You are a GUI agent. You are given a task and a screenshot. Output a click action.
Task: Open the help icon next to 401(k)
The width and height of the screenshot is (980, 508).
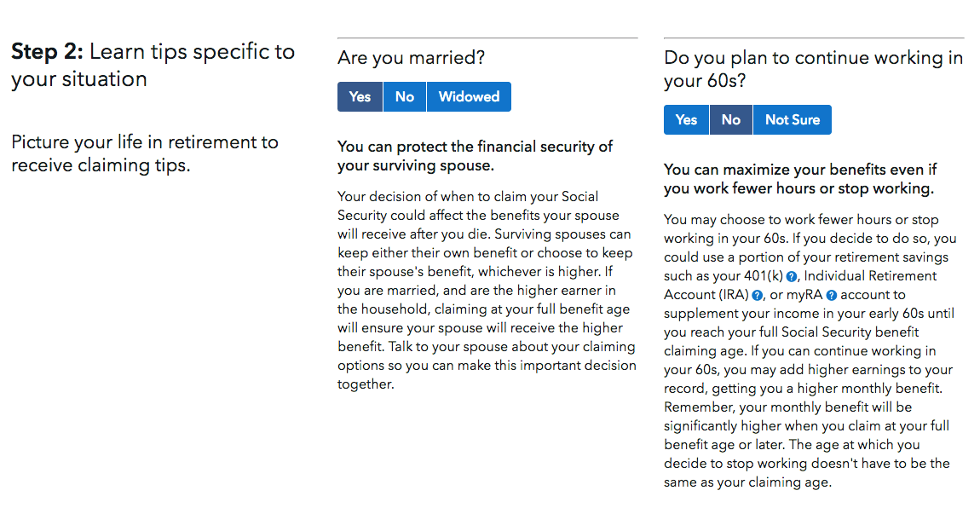pos(792,277)
